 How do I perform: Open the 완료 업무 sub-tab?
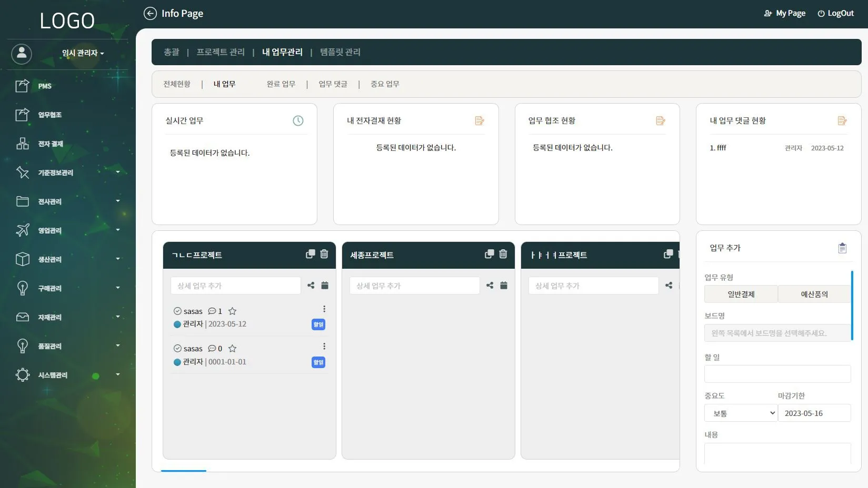click(x=281, y=84)
